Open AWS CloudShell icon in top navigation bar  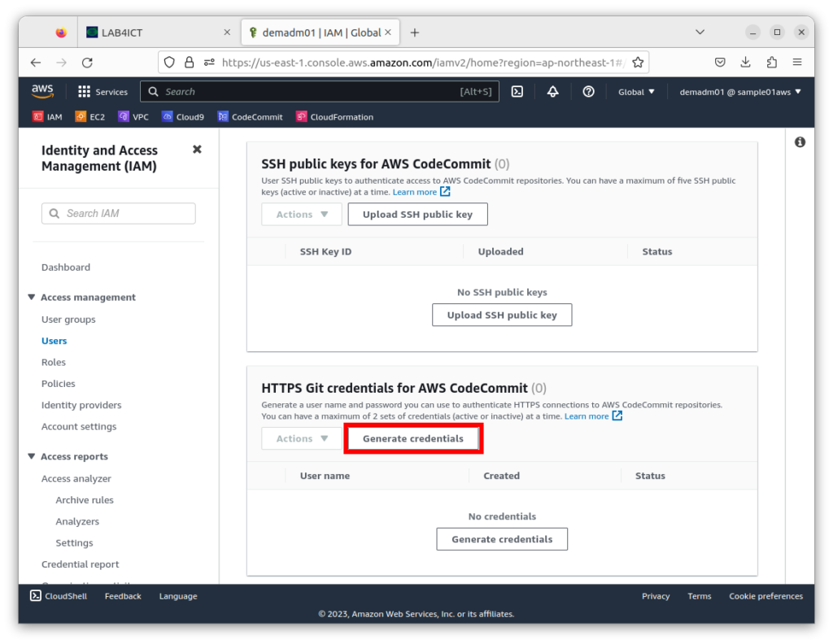[x=517, y=92]
